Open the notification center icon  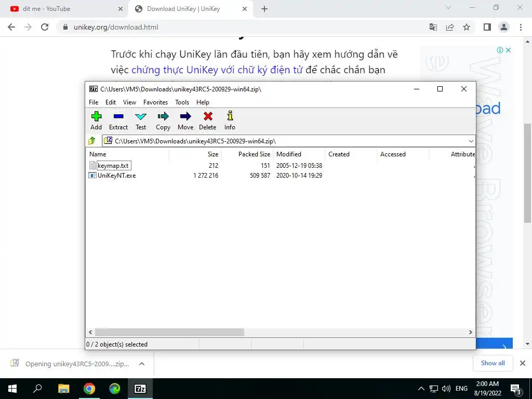(x=516, y=389)
